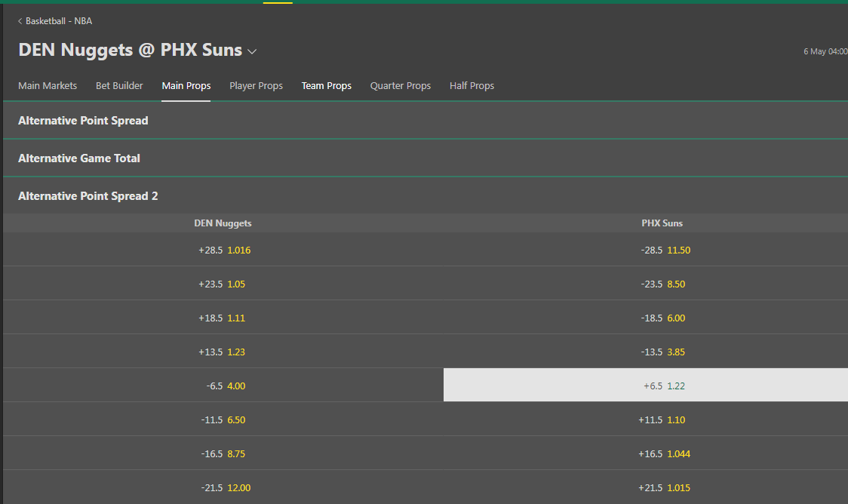Image resolution: width=848 pixels, height=504 pixels.
Task: Open the Bet Builder tab
Action: (119, 85)
